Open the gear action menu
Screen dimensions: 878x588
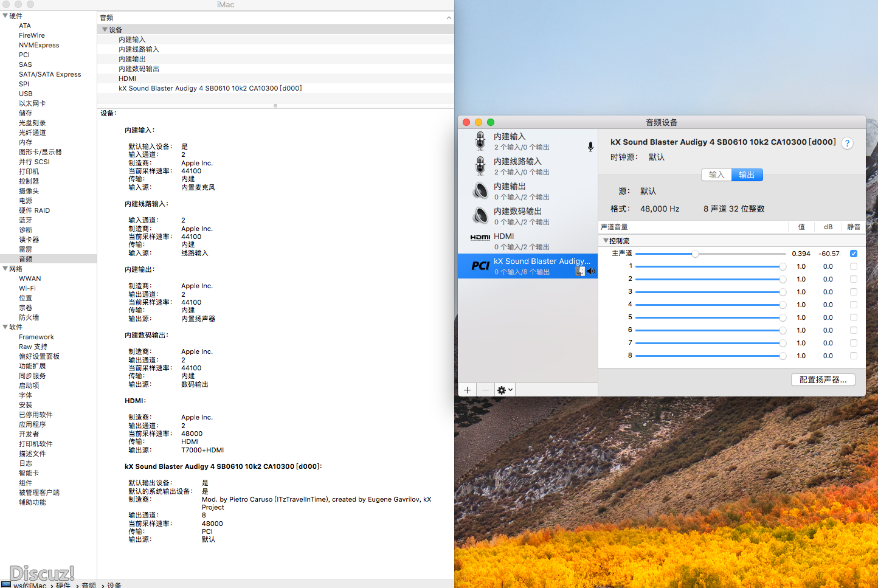click(505, 390)
